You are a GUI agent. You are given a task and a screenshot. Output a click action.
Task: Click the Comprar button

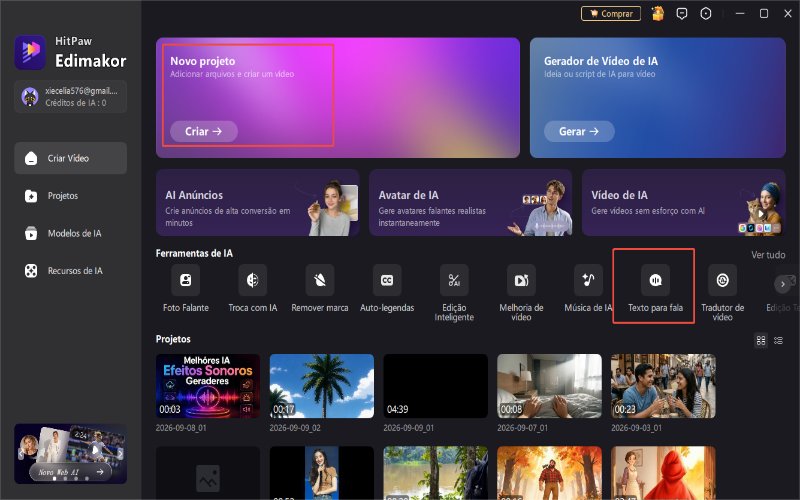click(x=611, y=14)
